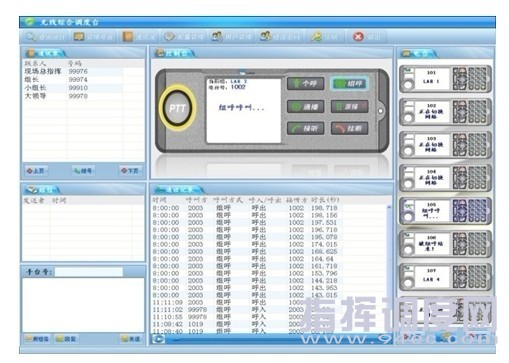This screenshot has height=363, width=509.
Task: Select radio station 106
Action: (445, 244)
